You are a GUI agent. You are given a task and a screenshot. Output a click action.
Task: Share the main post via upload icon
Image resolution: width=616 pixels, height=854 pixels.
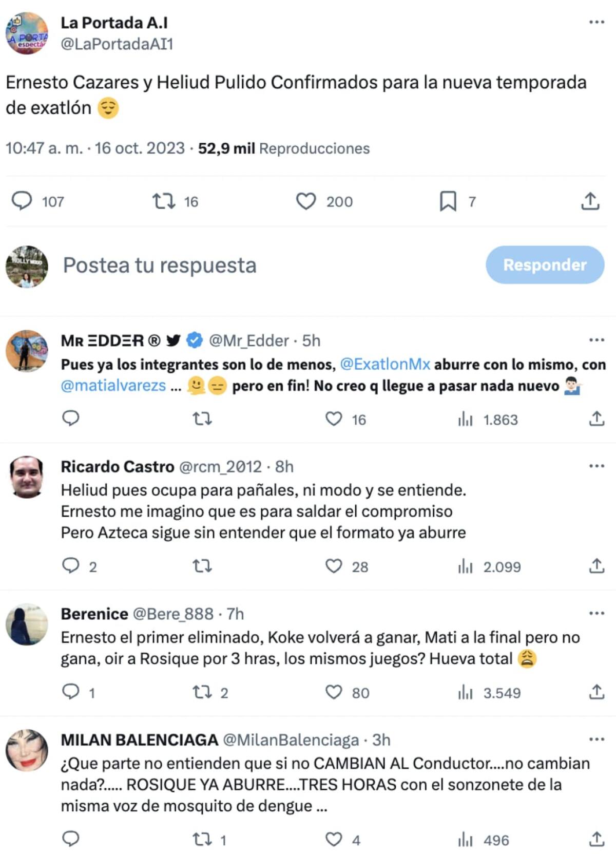tap(590, 201)
